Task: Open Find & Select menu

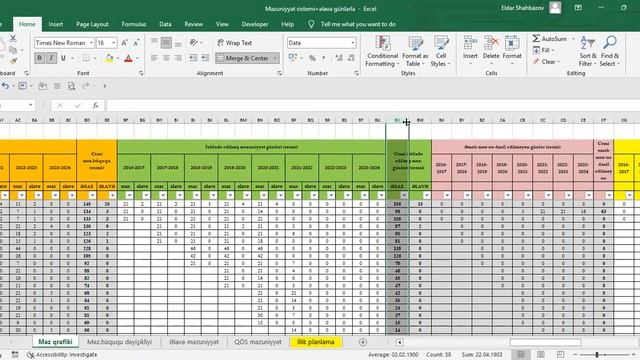Action: click(x=609, y=51)
